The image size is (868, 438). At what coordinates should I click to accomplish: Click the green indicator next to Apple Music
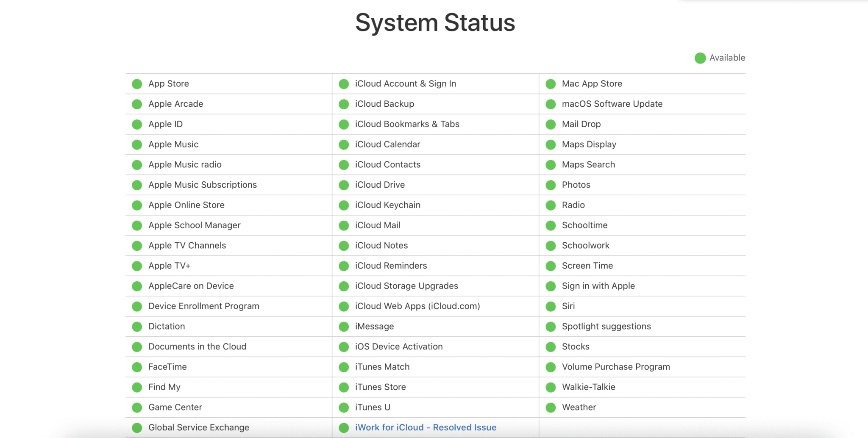pos(136,144)
